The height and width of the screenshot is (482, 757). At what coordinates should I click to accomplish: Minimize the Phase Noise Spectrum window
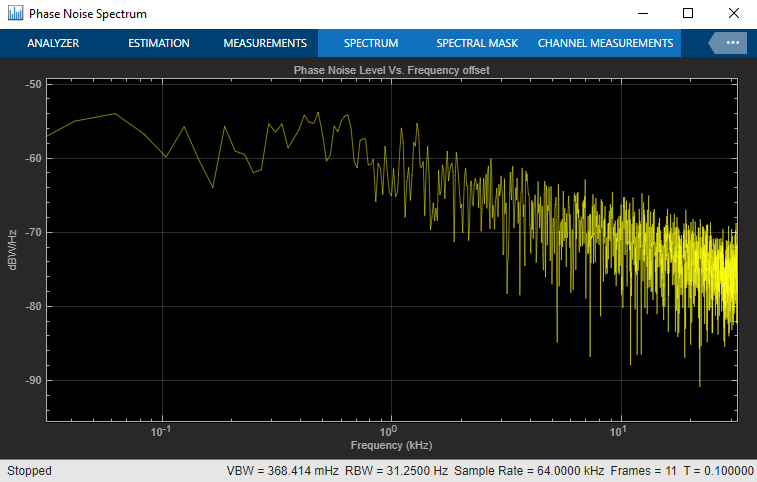point(643,14)
